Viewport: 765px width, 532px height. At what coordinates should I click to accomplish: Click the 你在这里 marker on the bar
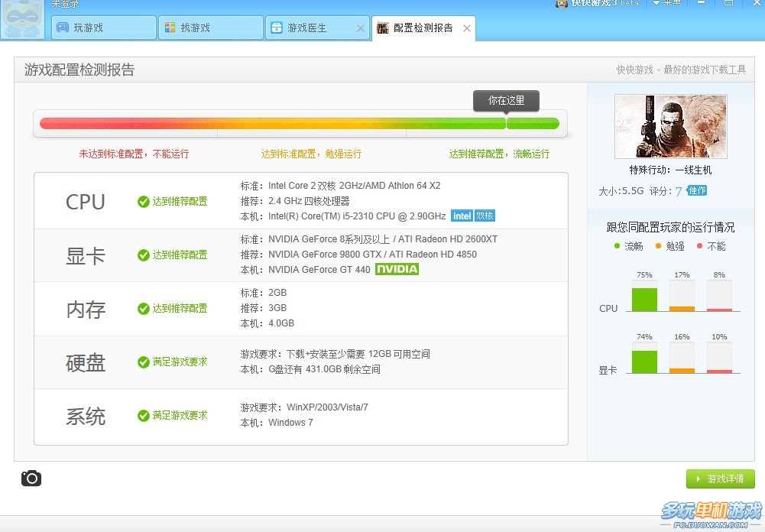506,101
